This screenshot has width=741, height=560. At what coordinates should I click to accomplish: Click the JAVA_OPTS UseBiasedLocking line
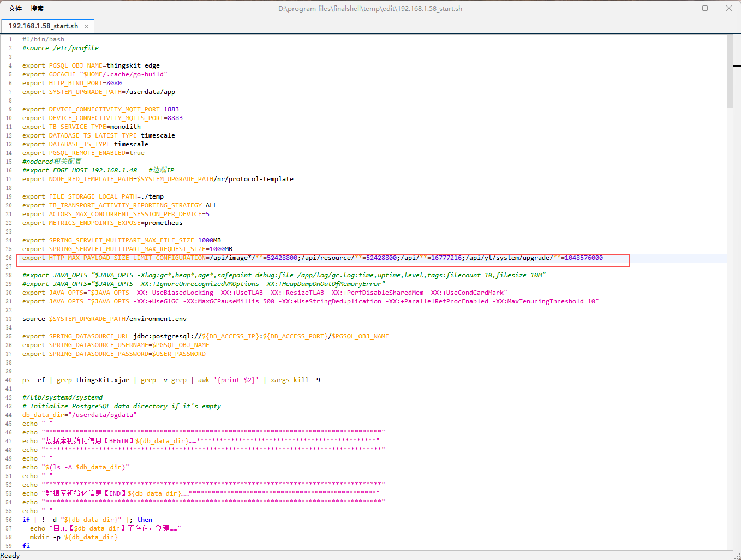[x=265, y=293]
